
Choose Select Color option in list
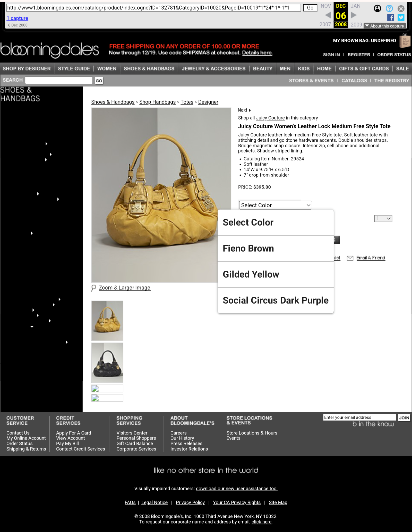(276, 222)
